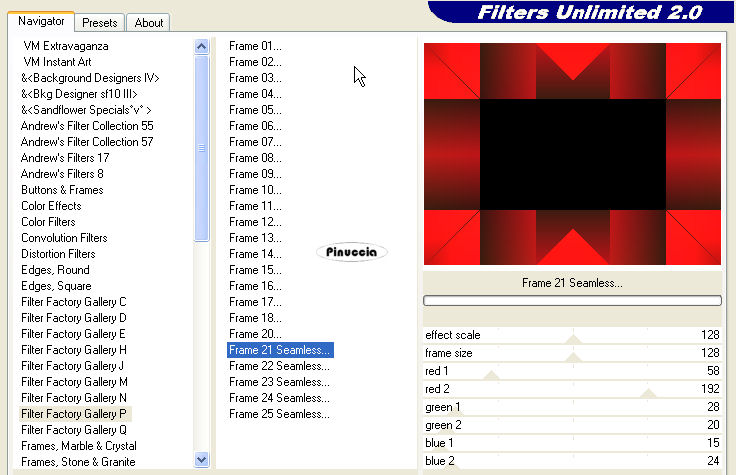Select Filter Factory Gallery D
Screen dimensions: 736x475
(74, 318)
